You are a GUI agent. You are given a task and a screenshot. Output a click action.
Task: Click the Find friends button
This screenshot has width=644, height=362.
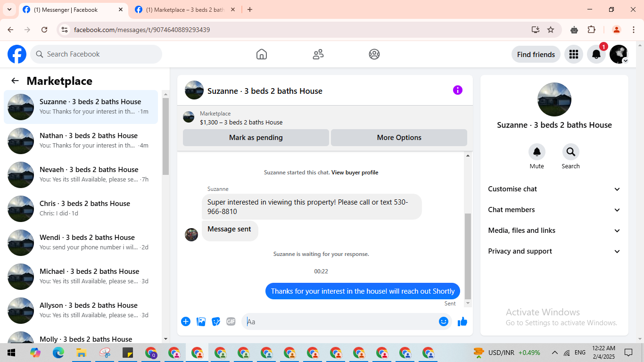pos(536,54)
